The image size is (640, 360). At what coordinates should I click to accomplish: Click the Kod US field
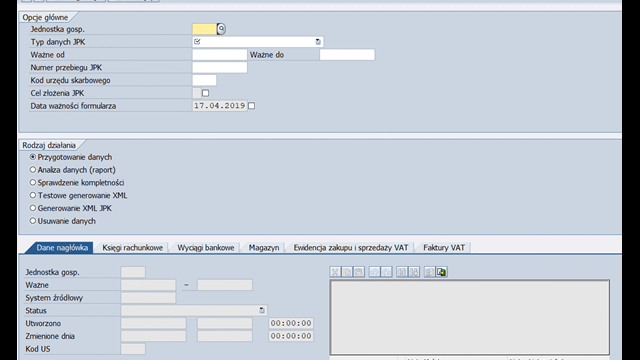point(133,349)
